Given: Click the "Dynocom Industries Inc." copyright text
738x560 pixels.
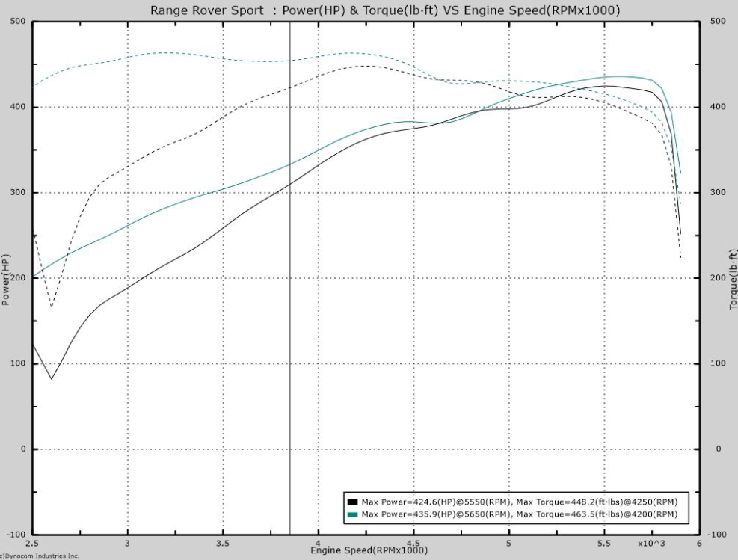Looking at the screenshot, I should (41, 556).
